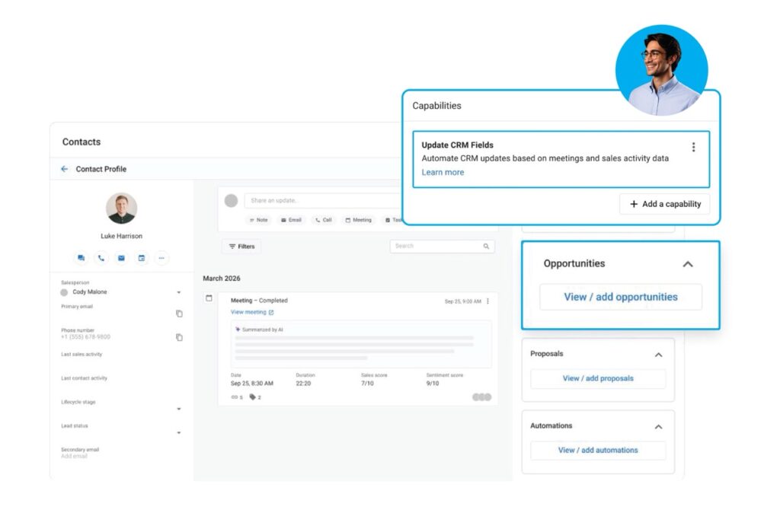Open the Lead status dropdown
Image resolution: width=780 pixels, height=532 pixels.
(x=179, y=433)
